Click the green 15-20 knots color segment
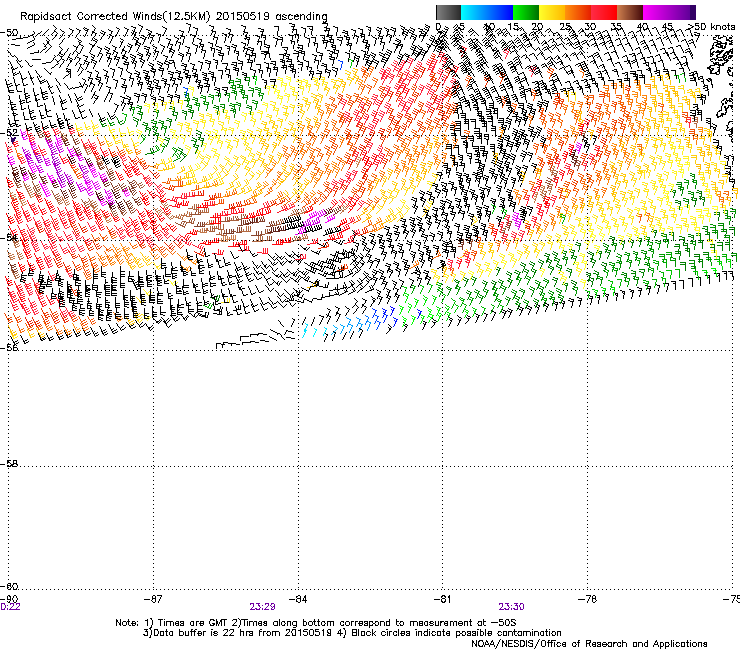 click(x=526, y=12)
